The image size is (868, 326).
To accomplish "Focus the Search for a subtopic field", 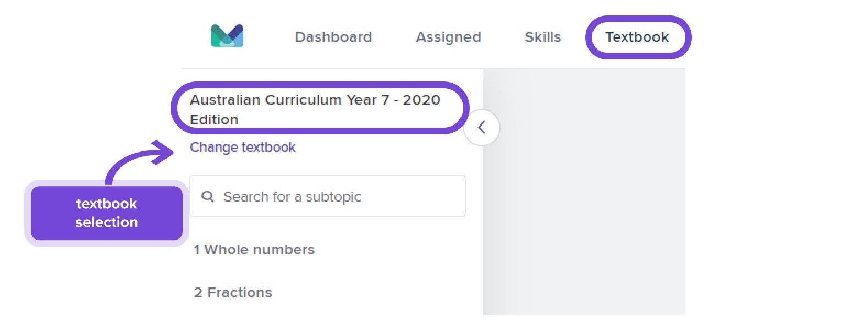I will [328, 196].
